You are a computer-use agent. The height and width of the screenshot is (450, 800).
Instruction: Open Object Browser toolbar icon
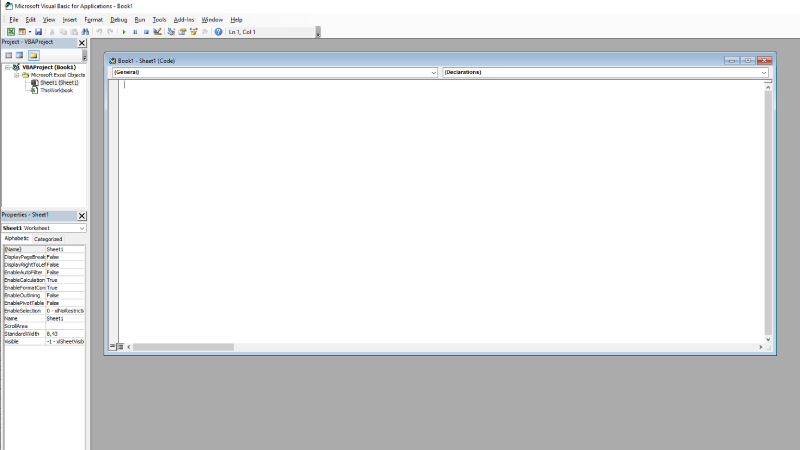(x=194, y=32)
